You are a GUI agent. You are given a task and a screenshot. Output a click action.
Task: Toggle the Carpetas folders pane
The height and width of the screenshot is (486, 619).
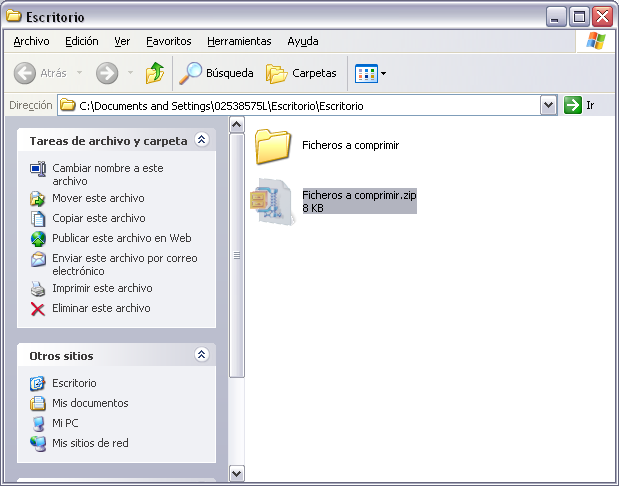301,73
